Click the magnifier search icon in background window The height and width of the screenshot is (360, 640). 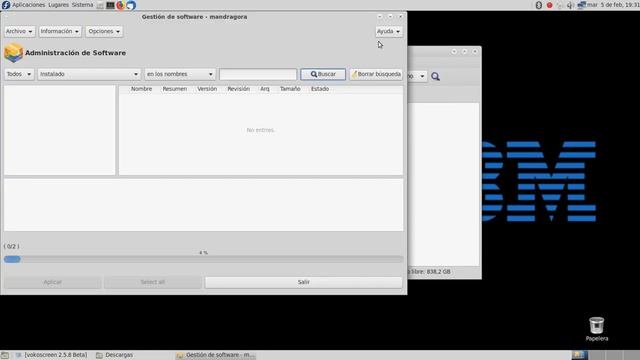436,76
